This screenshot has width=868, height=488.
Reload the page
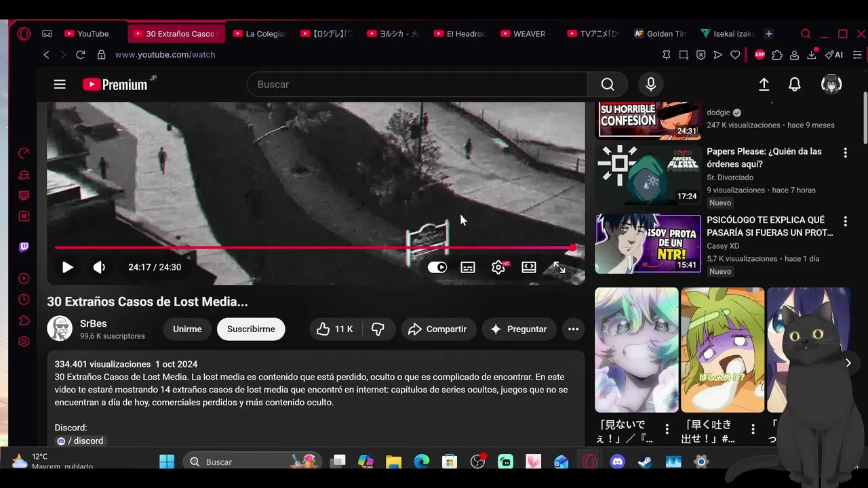81,55
